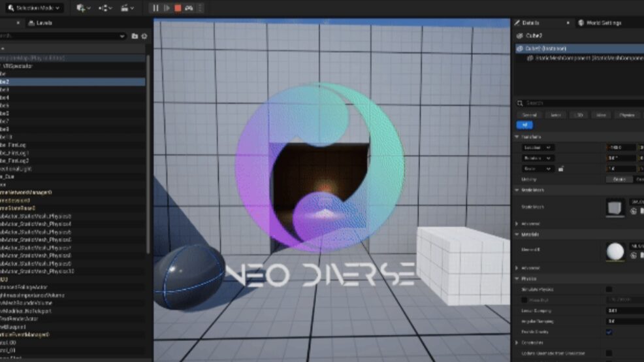The height and width of the screenshot is (362, 644).
Task: Switch to the World Settings tab
Action: 602,23
